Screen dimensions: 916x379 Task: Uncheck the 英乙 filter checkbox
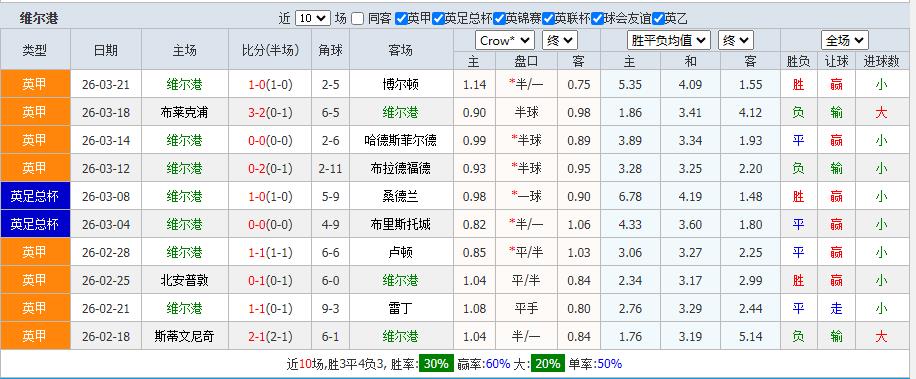click(x=658, y=19)
